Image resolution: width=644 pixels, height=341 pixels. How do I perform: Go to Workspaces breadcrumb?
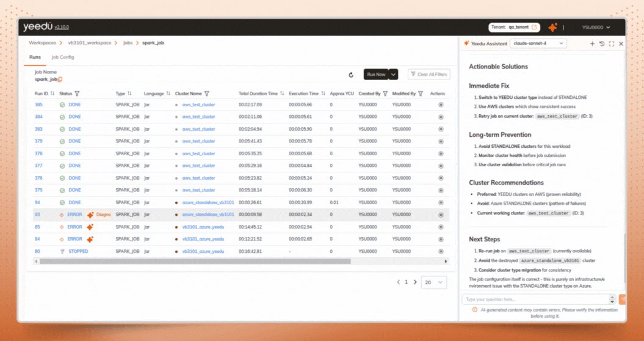tap(42, 43)
